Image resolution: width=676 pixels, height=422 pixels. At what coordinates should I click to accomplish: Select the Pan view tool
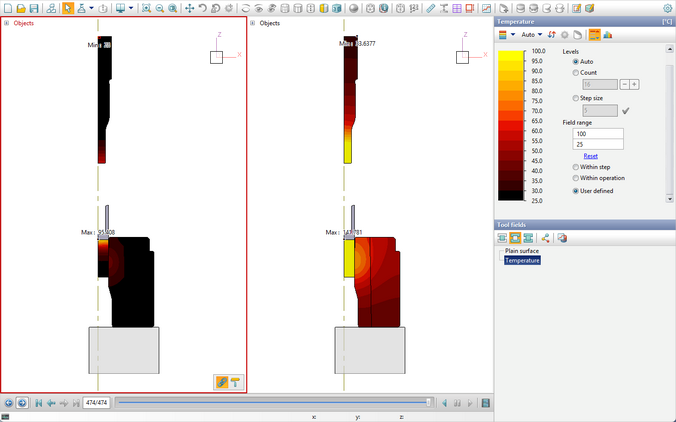pyautogui.click(x=190, y=8)
